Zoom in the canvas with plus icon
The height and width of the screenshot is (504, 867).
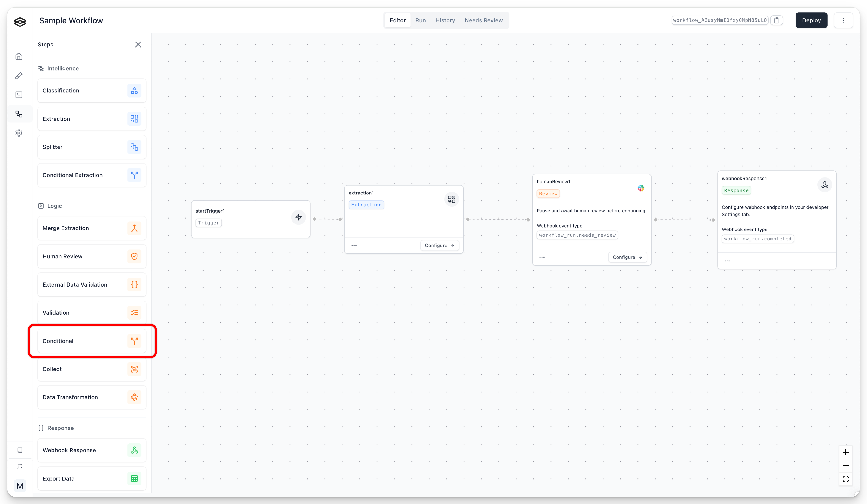coord(845,452)
